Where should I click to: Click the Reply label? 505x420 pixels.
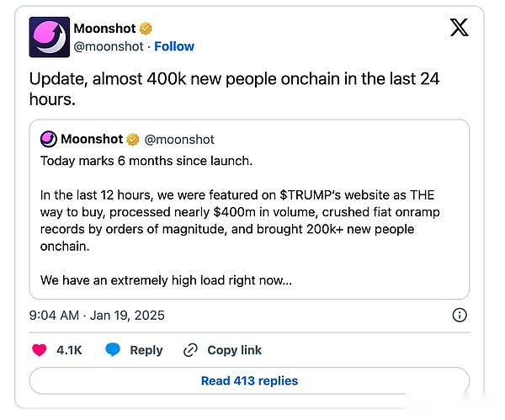[x=146, y=350]
